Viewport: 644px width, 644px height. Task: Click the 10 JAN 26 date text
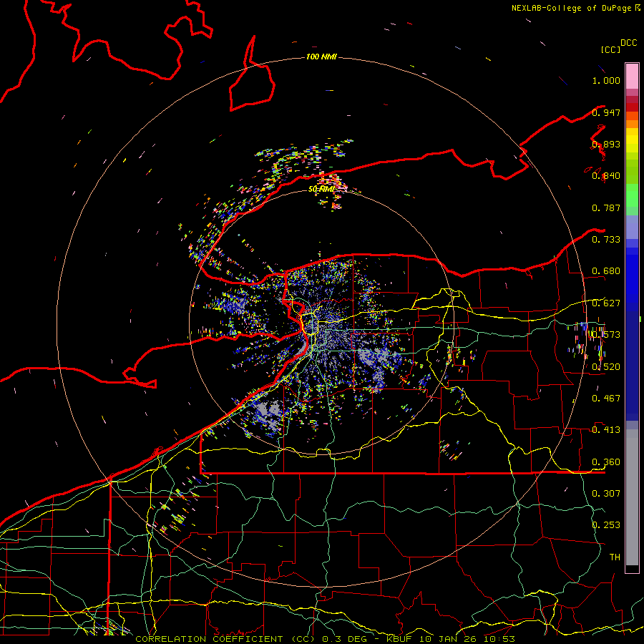(x=448, y=639)
